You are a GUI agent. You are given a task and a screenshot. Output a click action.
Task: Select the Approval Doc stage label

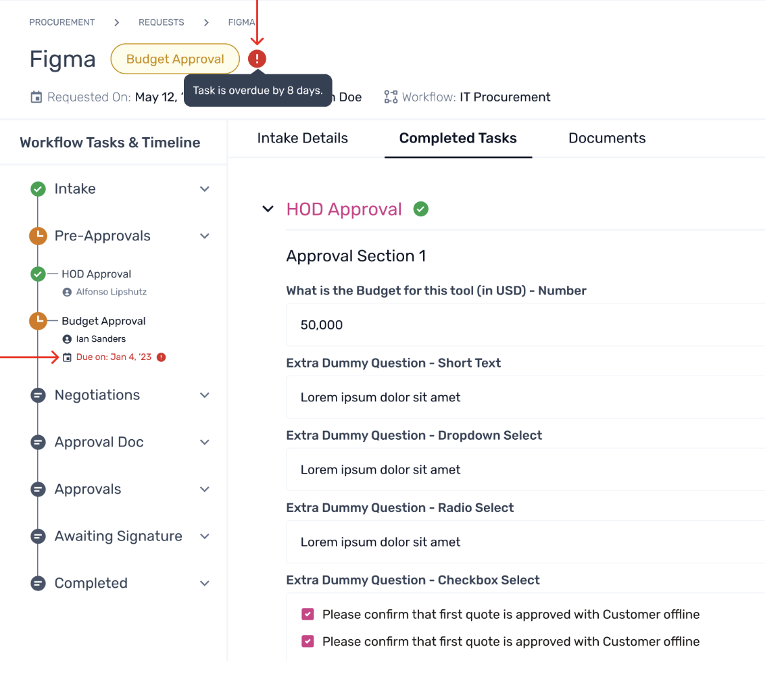99,442
